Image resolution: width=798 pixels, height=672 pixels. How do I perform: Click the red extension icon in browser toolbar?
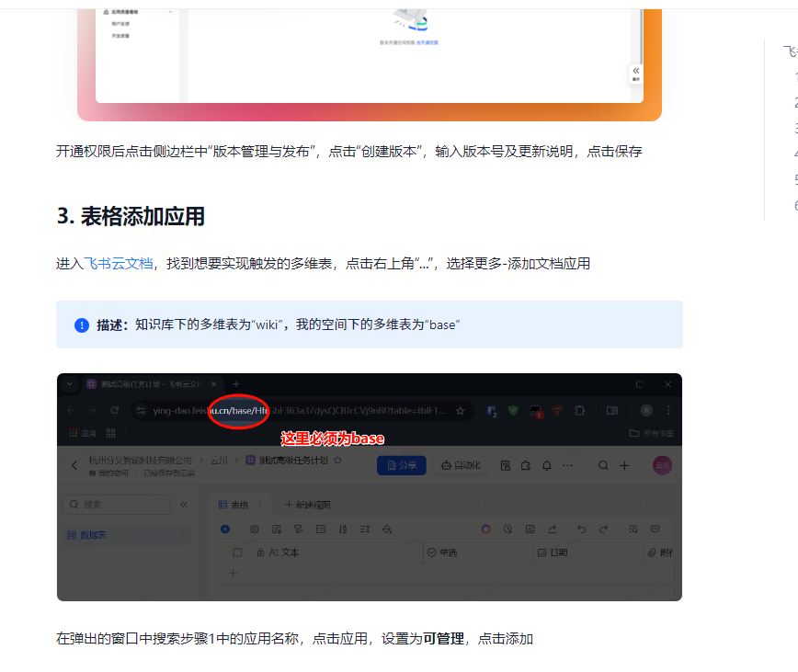(x=557, y=411)
